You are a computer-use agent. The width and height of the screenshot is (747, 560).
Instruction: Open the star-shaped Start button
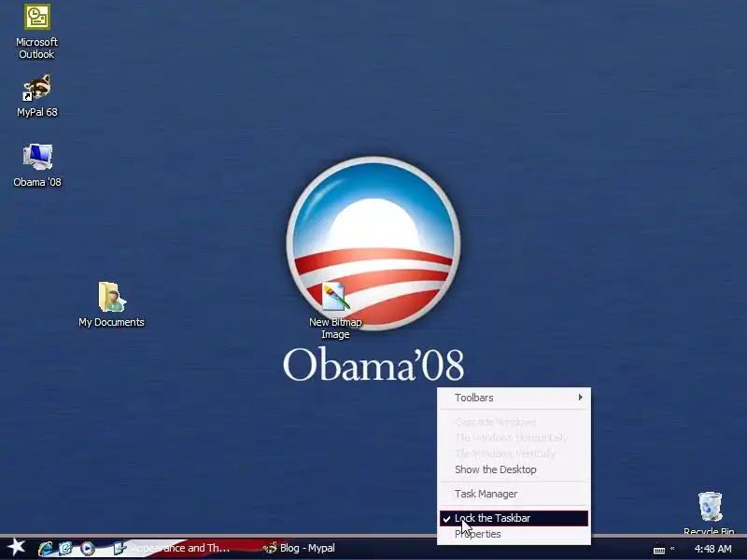click(x=17, y=547)
